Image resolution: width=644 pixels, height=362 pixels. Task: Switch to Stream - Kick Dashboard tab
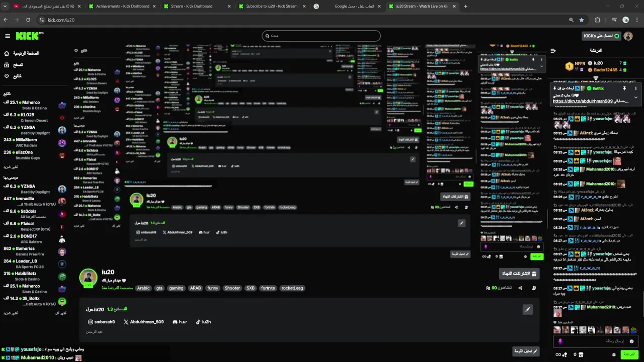click(196, 6)
